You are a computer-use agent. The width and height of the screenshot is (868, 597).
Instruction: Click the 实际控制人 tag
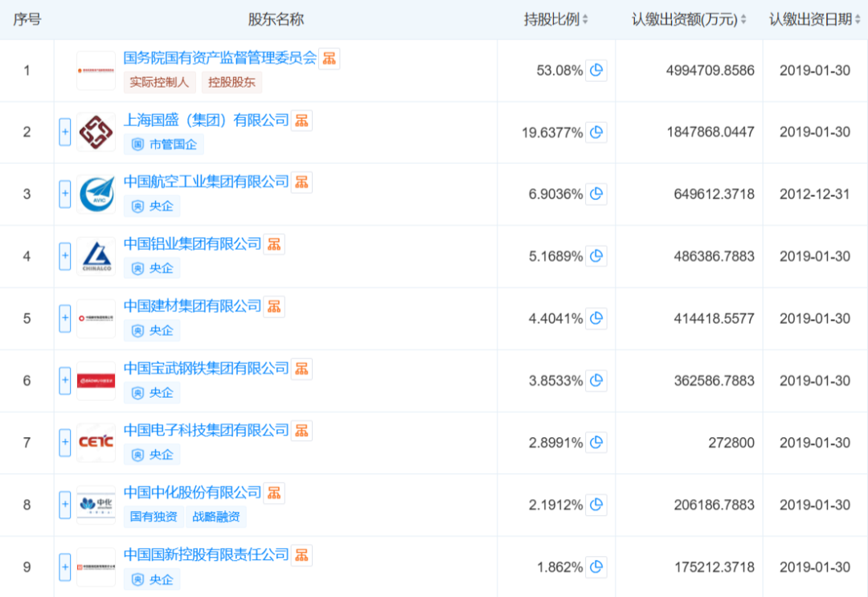[158, 82]
